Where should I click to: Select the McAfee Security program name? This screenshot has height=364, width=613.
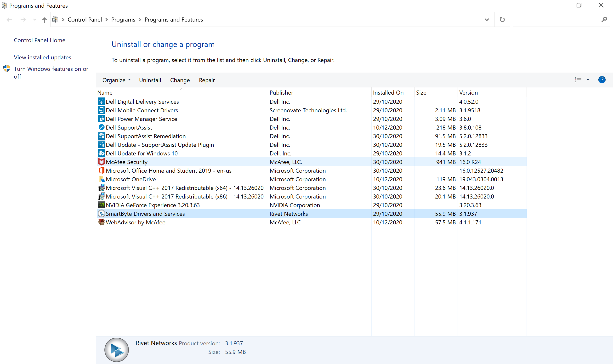pyautogui.click(x=126, y=162)
